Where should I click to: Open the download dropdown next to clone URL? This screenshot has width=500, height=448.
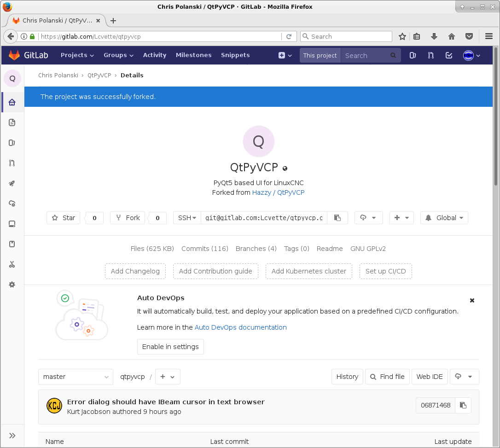[368, 218]
